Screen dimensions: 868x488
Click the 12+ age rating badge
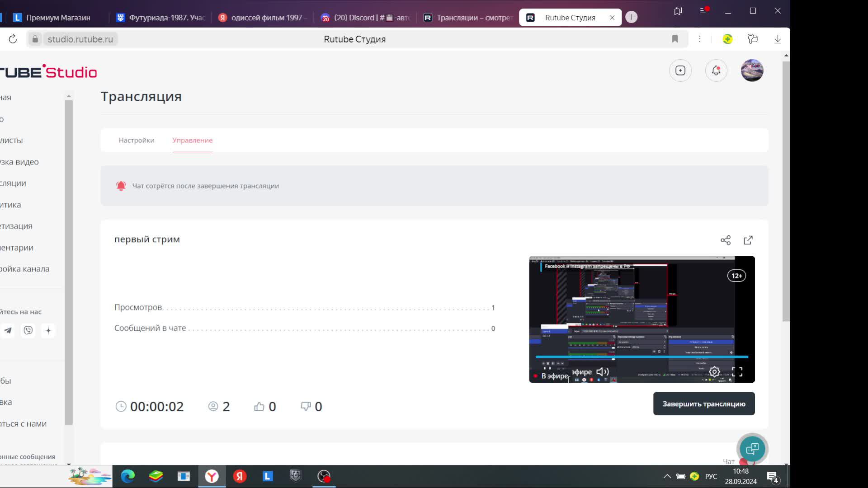point(736,276)
